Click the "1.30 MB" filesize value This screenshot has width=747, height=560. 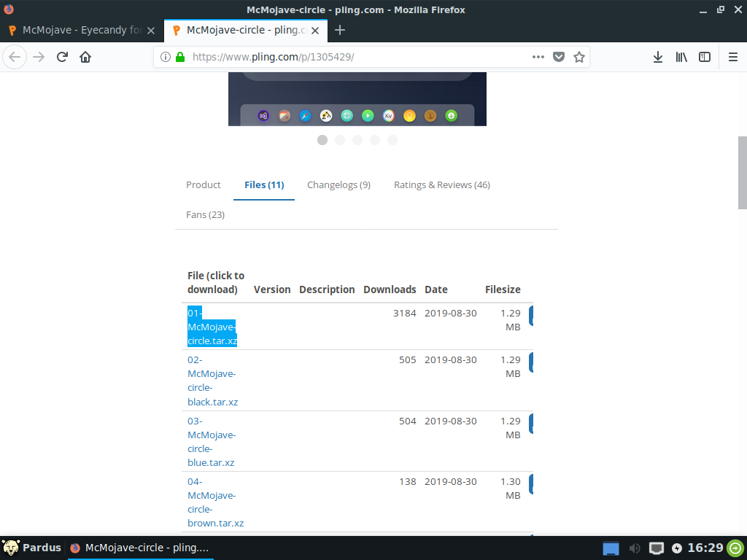click(x=510, y=489)
